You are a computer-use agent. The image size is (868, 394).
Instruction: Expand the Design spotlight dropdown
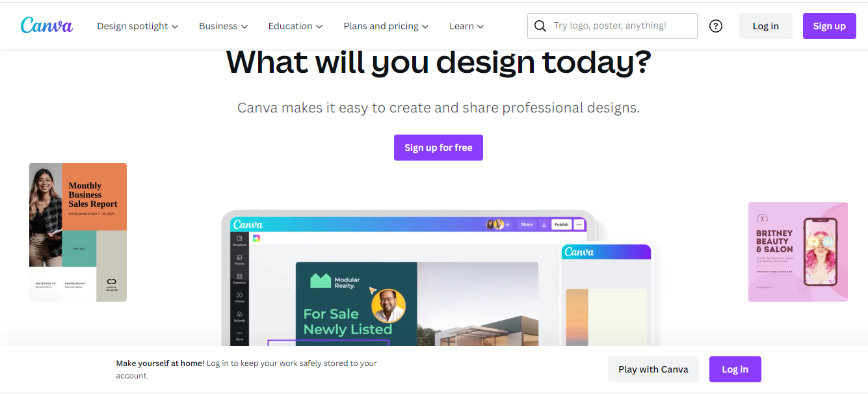[x=137, y=26]
